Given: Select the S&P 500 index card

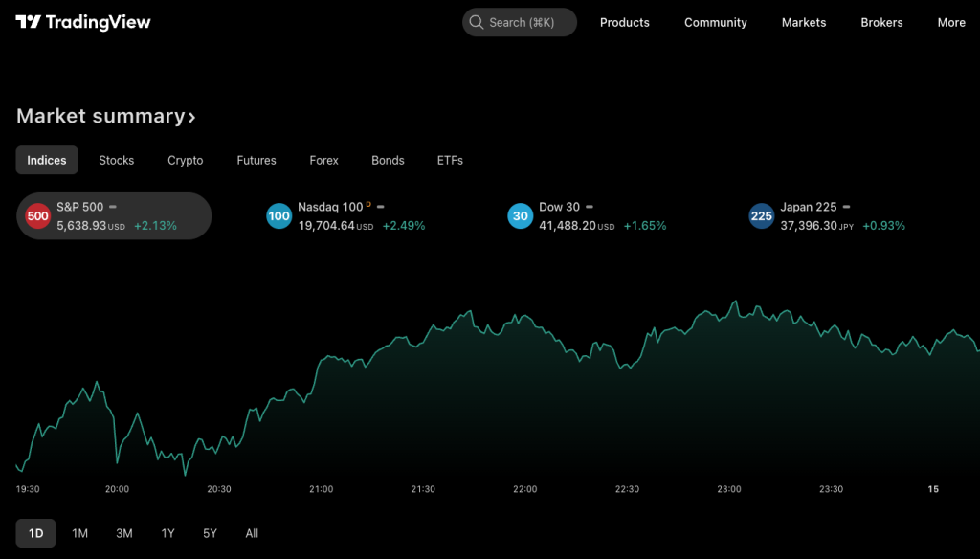Looking at the screenshot, I should coord(114,216).
